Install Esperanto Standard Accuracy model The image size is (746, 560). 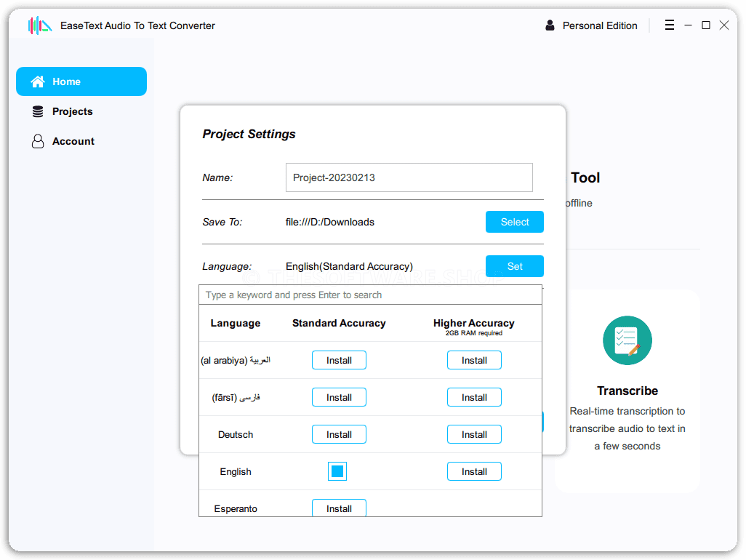coord(339,508)
